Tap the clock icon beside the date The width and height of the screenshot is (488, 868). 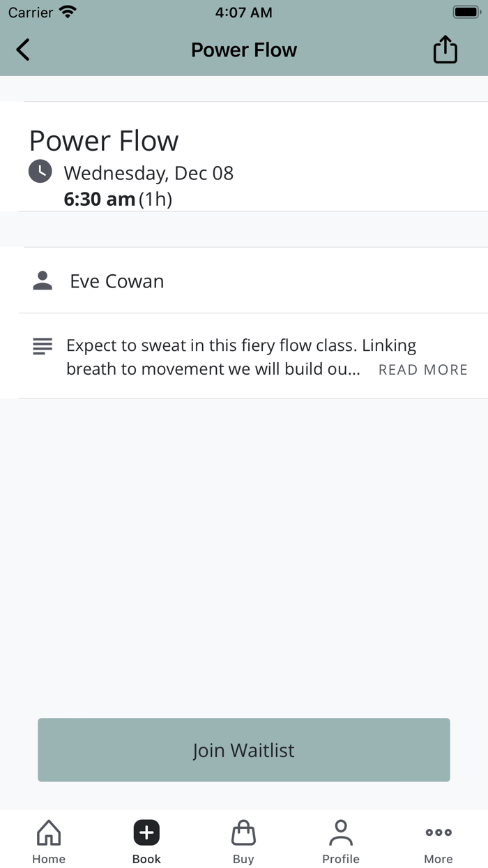click(x=40, y=172)
